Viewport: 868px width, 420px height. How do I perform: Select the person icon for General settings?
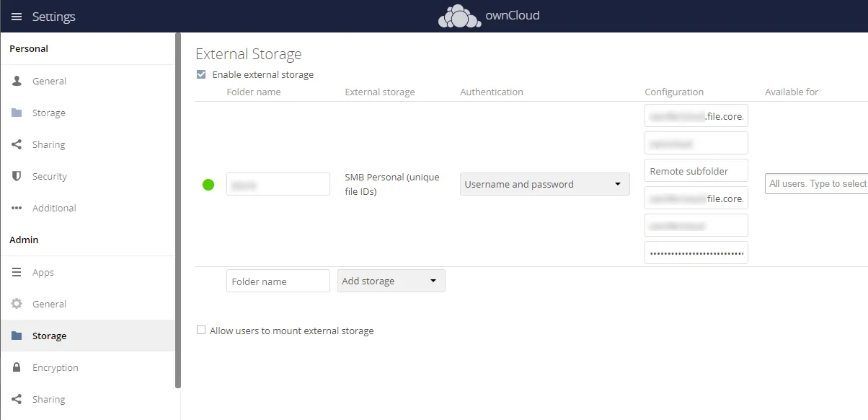coord(17,81)
